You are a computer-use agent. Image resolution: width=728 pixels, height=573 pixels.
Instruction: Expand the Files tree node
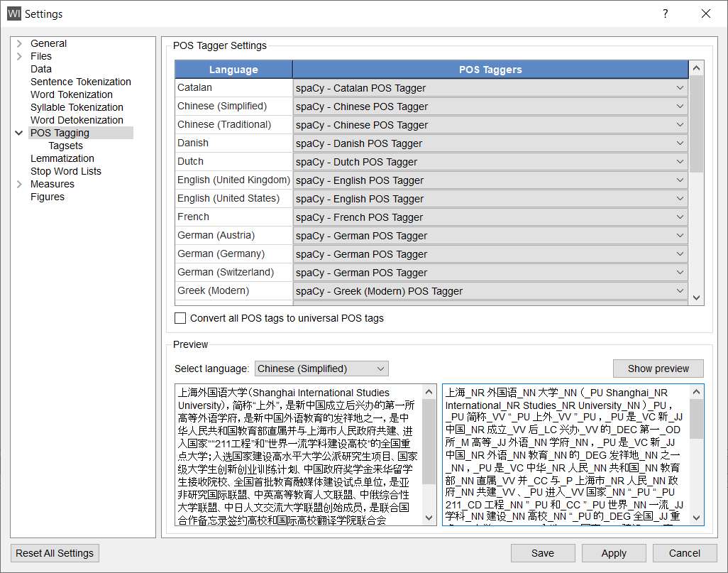tap(19, 56)
